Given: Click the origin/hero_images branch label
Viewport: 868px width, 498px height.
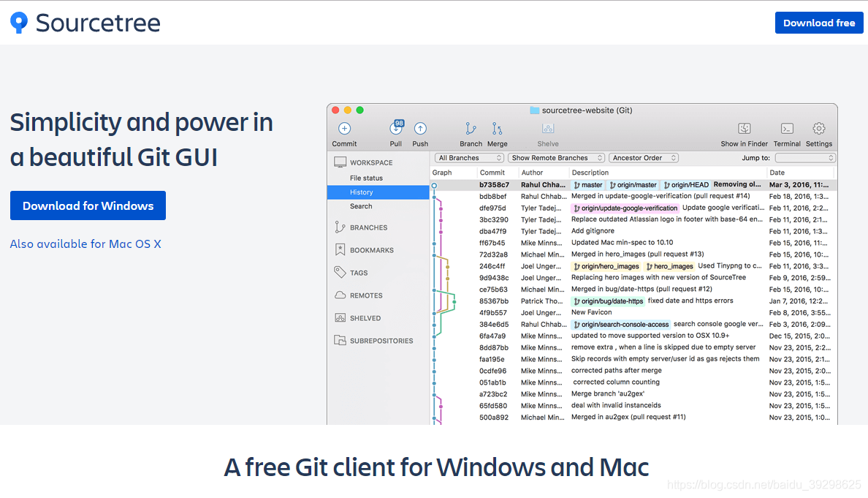Looking at the screenshot, I should coord(606,266).
